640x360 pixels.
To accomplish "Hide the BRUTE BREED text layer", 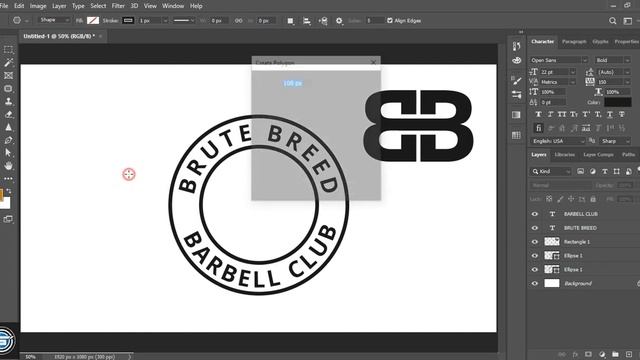I will pos(535,228).
